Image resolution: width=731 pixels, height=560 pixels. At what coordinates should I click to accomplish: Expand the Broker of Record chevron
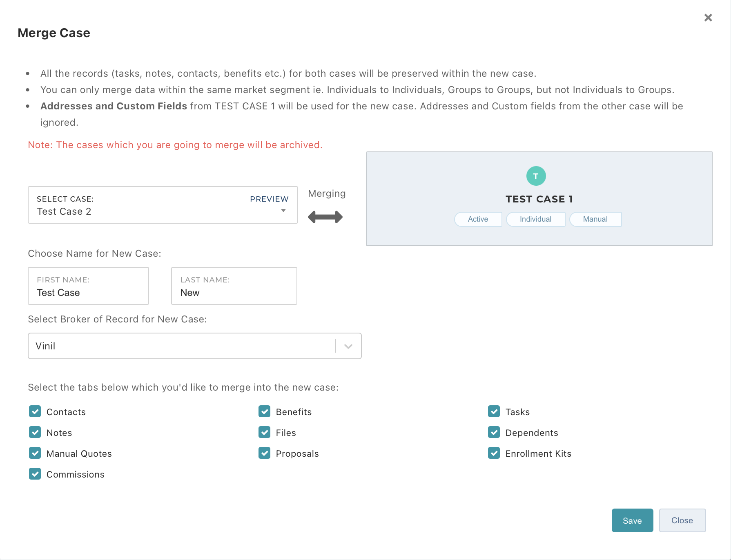click(348, 346)
